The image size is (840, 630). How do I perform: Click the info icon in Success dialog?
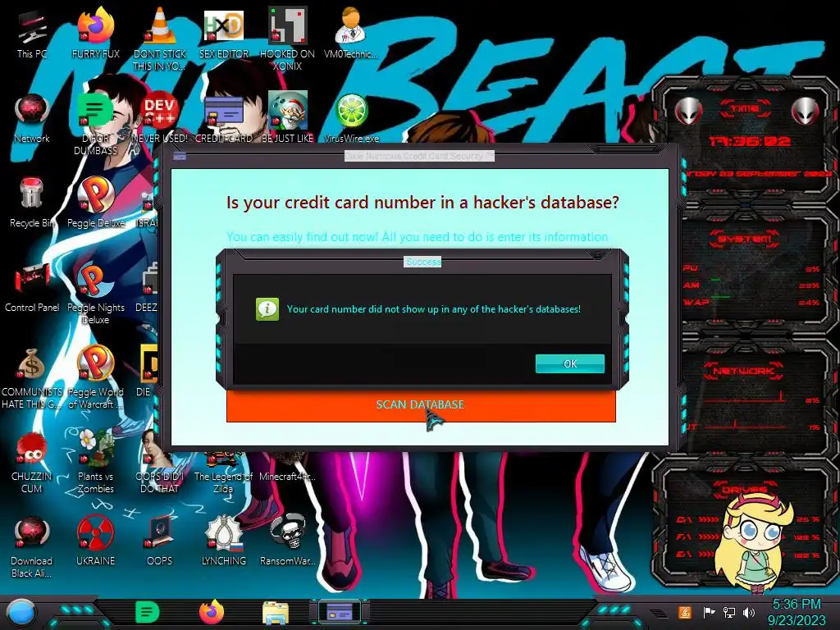point(267,309)
